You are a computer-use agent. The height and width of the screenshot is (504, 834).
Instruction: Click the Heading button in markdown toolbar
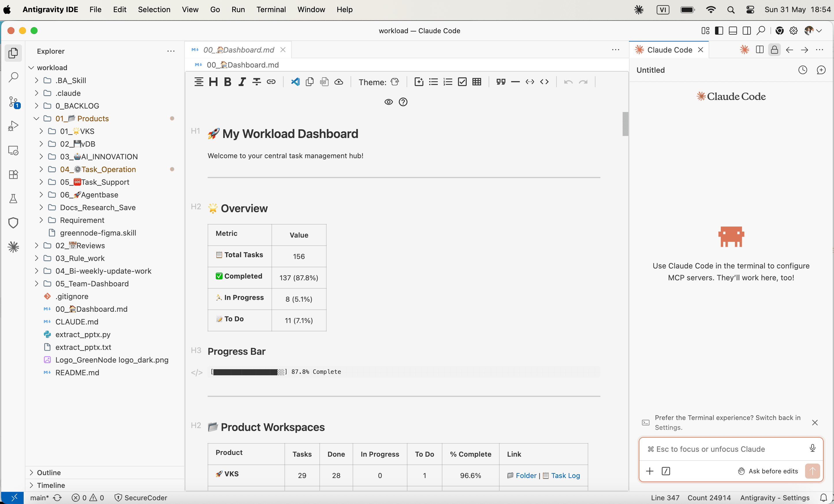point(213,82)
